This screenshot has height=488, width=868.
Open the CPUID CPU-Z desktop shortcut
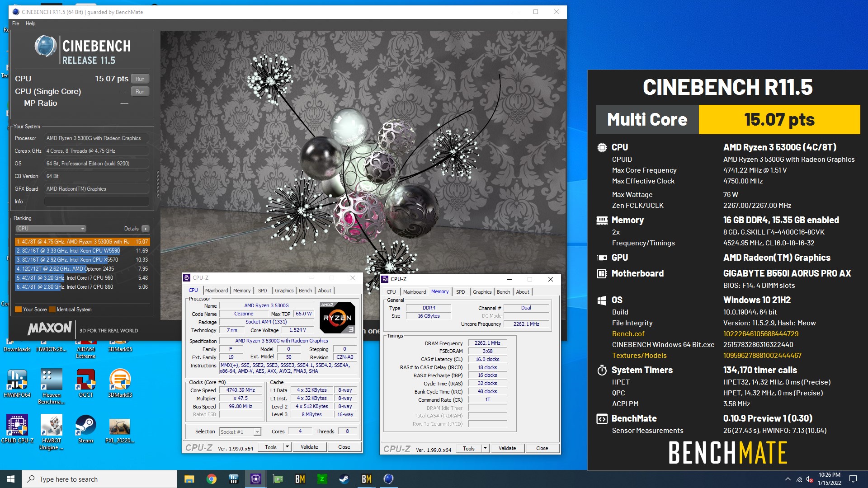point(17,428)
